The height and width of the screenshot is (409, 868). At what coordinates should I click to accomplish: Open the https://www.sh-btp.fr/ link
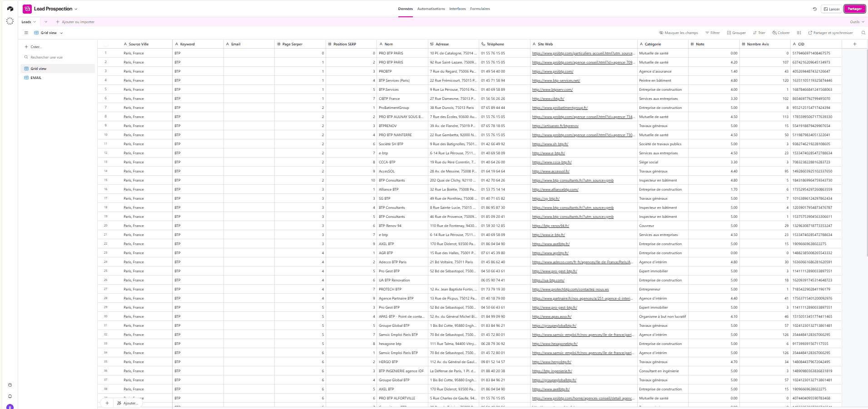click(550, 144)
